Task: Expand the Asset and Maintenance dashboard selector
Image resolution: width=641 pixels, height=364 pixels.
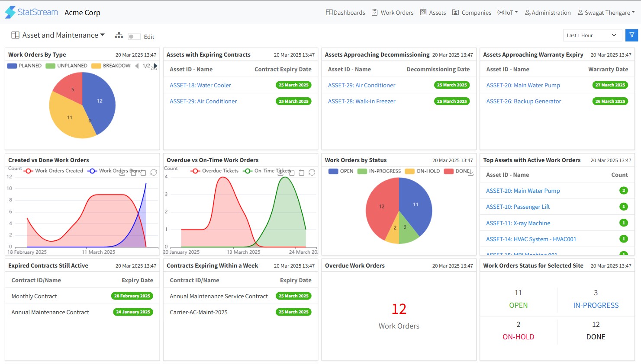Action: 58,35
